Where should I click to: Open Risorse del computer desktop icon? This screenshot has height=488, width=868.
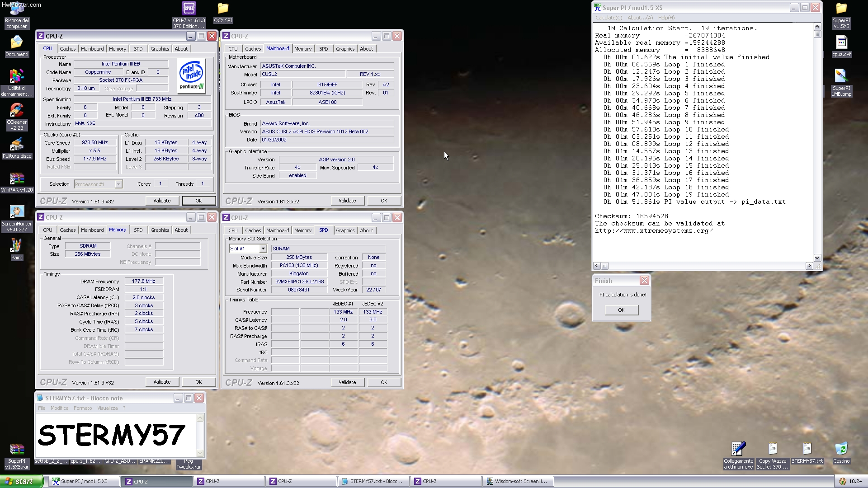click(x=17, y=15)
